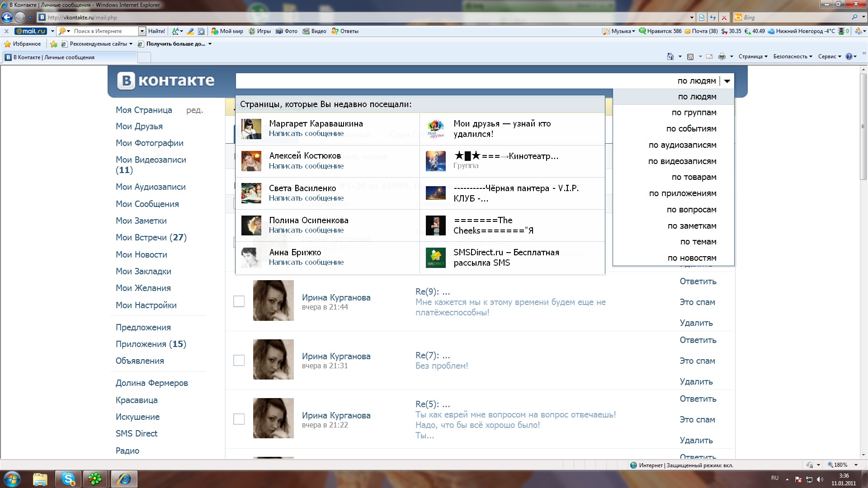Click the VKontakte search input field
The image size is (868, 488).
tap(452, 81)
